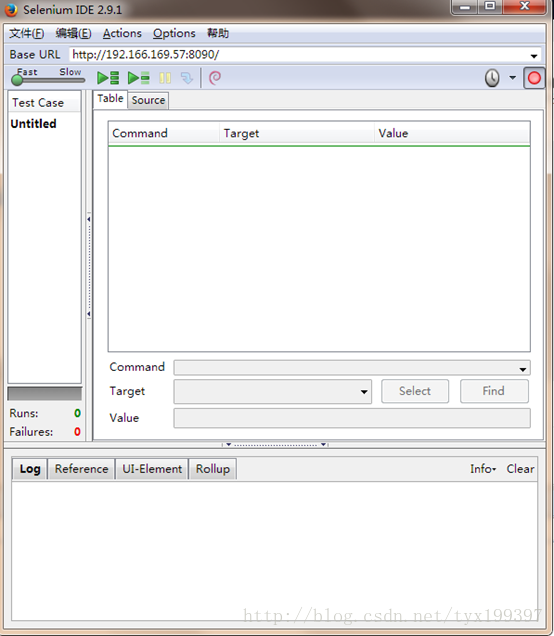554x636 pixels.
Task: Open the Target field dropdown arrow
Action: [x=364, y=392]
